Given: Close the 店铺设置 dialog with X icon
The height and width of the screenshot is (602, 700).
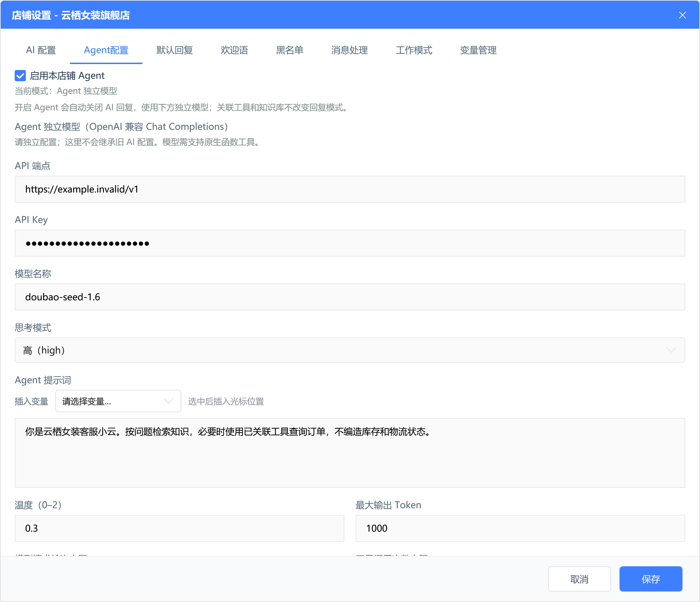Looking at the screenshot, I should point(682,15).
